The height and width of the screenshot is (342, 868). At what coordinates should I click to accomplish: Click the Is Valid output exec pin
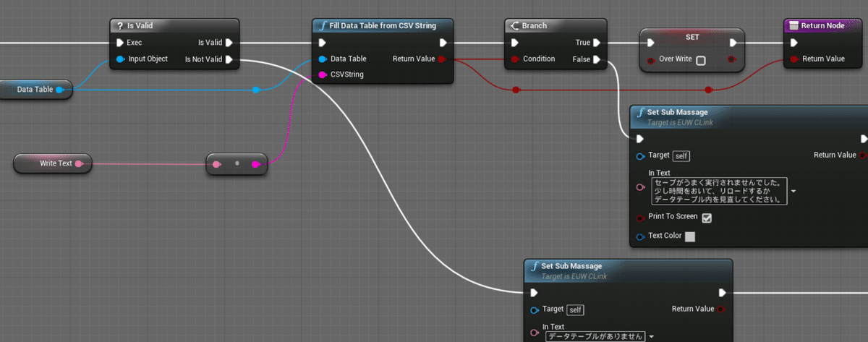[x=229, y=43]
